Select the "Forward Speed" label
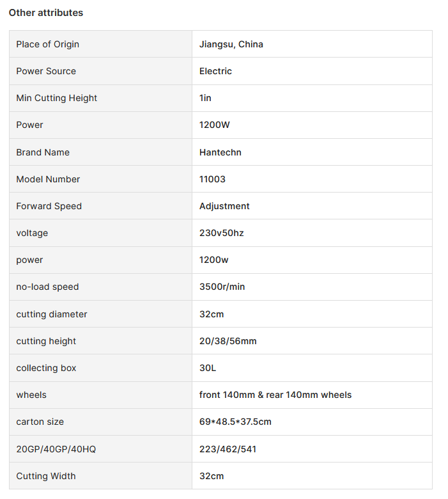The image size is (448, 499). click(x=49, y=206)
